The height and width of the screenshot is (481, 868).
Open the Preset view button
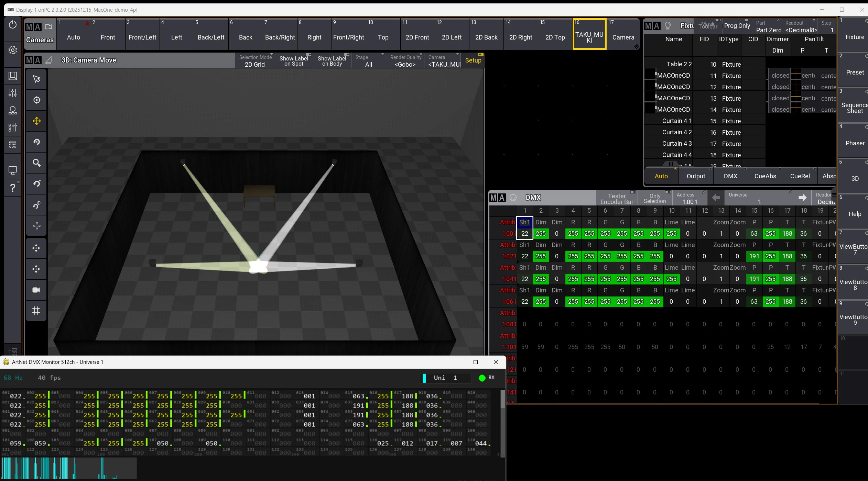click(x=854, y=70)
